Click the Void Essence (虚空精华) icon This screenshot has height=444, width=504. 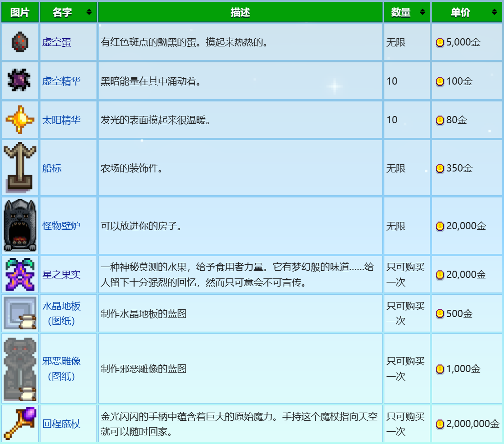pyautogui.click(x=20, y=81)
